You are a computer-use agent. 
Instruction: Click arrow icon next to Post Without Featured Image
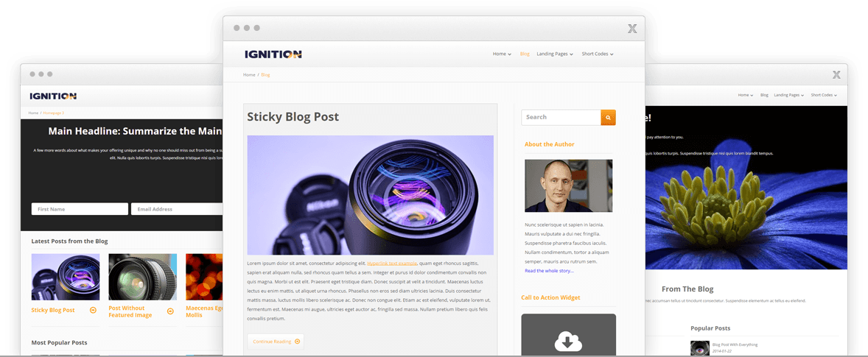[x=170, y=311]
